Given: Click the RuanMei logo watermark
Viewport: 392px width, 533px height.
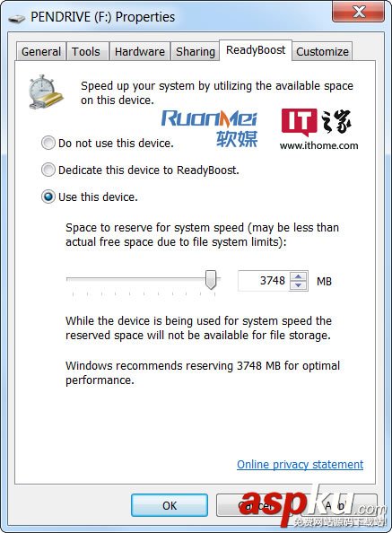Looking at the screenshot, I should point(209,128).
